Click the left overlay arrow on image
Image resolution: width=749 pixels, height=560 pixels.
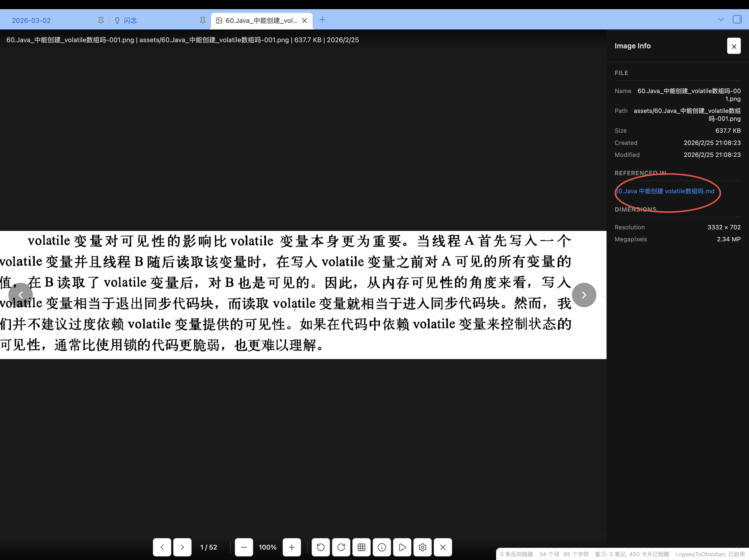click(21, 295)
